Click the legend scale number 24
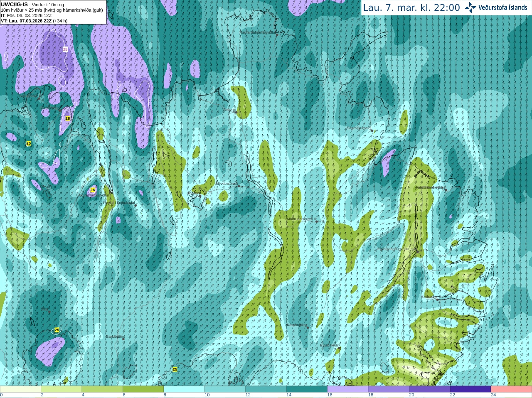Screen dimensions: 532x398 pos(493,395)
